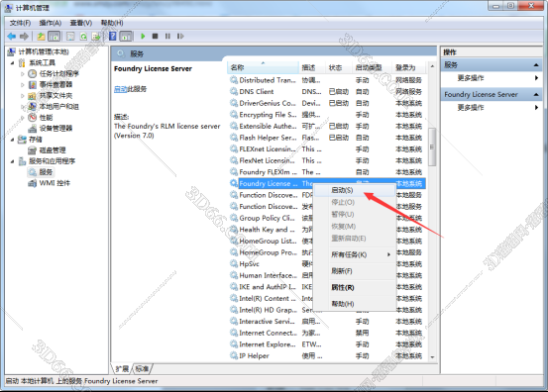
Task: Collapse the 服务和应用程序 tree node
Action: (13, 161)
